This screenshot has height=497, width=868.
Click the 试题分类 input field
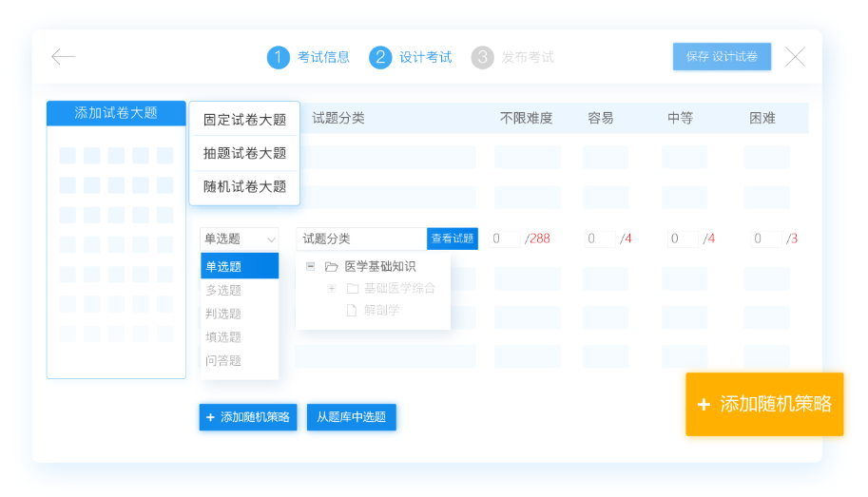pos(360,239)
